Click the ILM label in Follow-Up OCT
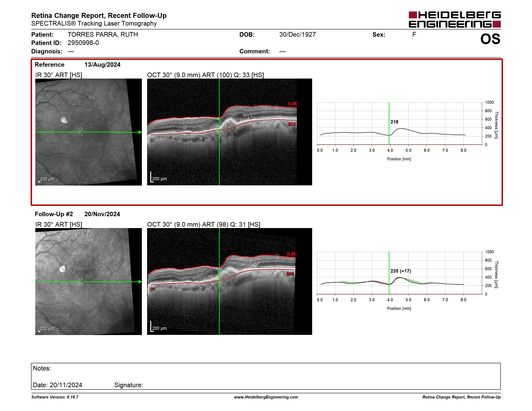 pyautogui.click(x=291, y=254)
